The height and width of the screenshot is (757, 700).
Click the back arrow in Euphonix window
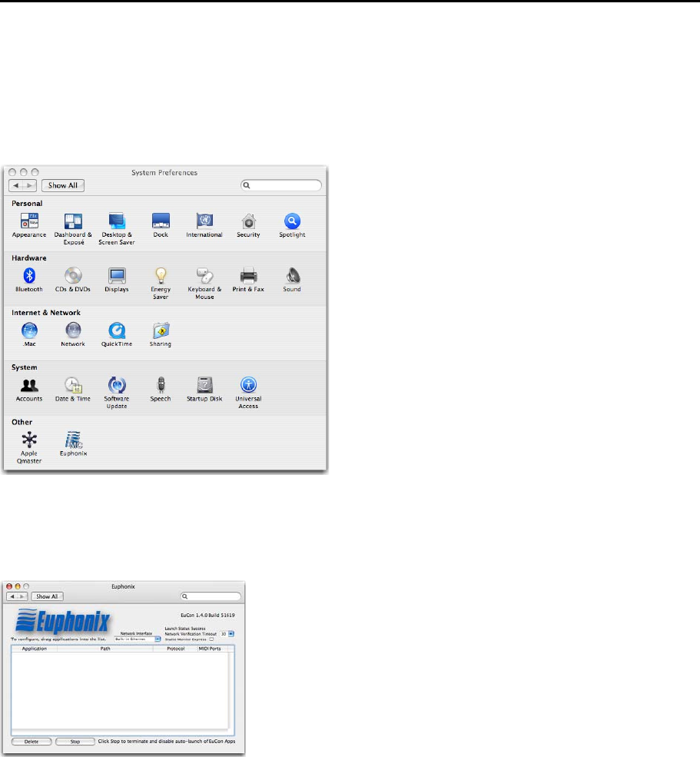[x=12, y=596]
